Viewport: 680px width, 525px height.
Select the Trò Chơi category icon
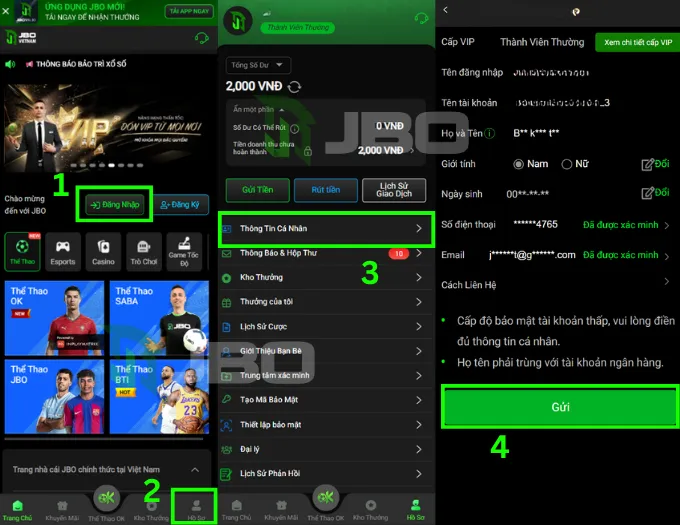144,252
